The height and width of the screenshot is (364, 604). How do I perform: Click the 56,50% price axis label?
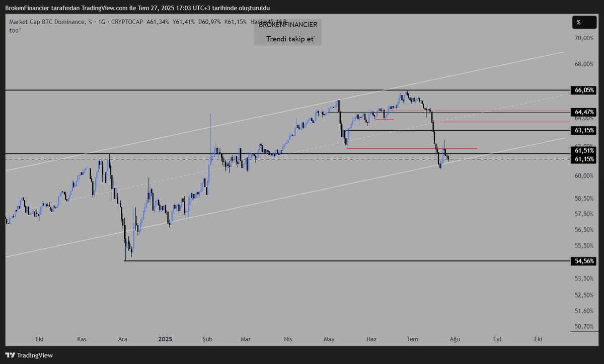click(584, 230)
